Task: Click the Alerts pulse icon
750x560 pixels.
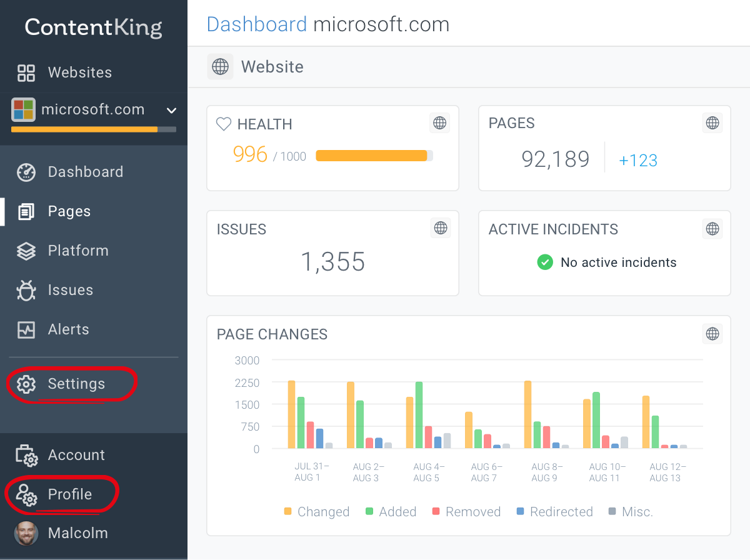Action: [26, 329]
